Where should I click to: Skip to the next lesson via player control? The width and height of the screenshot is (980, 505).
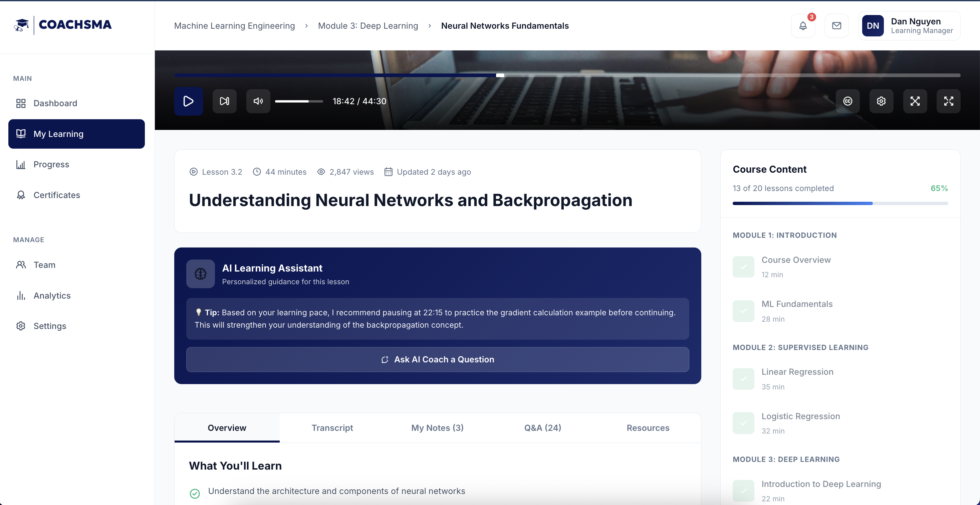(x=224, y=101)
